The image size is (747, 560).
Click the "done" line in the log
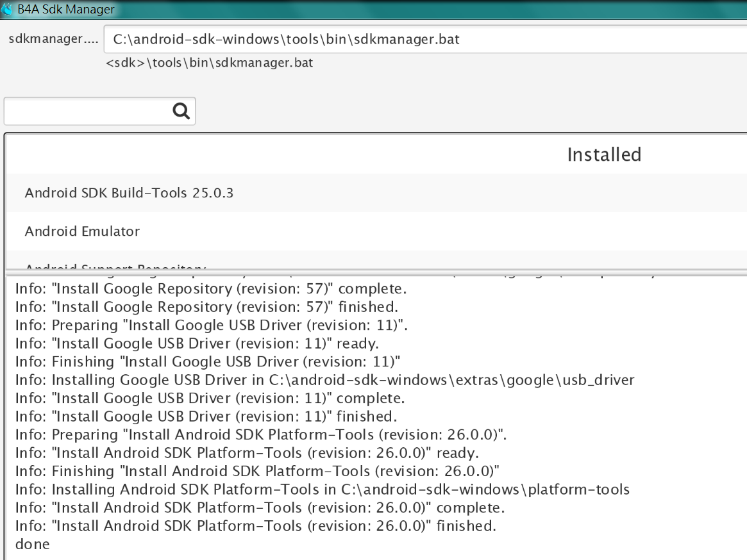pyautogui.click(x=33, y=545)
